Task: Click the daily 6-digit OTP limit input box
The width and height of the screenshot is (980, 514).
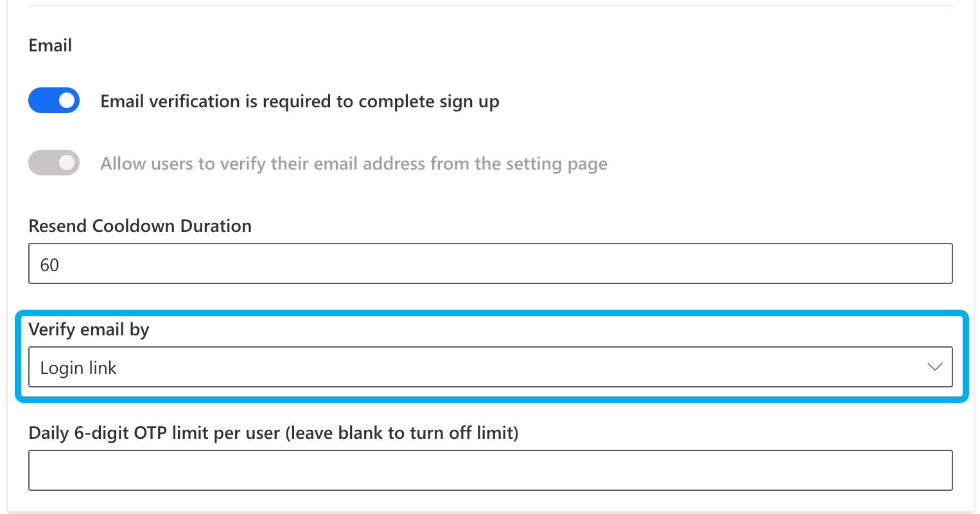Action: click(x=490, y=470)
